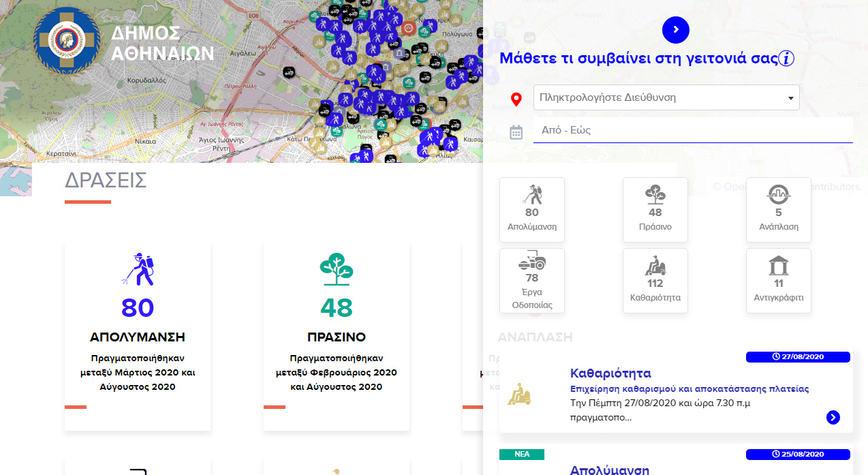The image size is (868, 475).
Task: Open the Απολύμανση news item title
Action: tap(609, 470)
